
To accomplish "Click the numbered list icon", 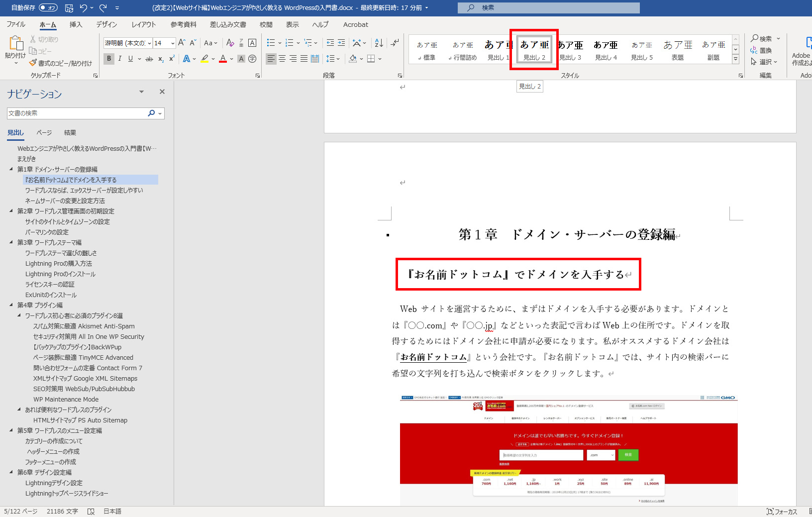I will (x=290, y=43).
